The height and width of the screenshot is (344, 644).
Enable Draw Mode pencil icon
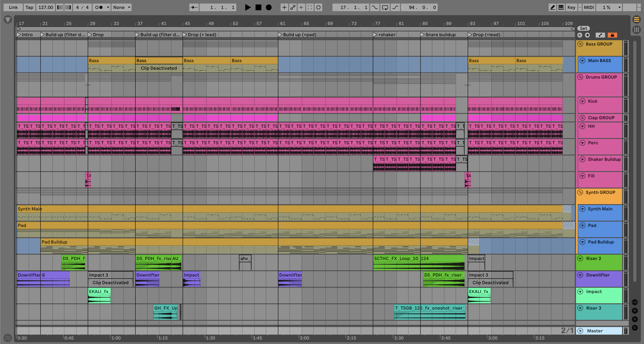pyautogui.click(x=552, y=7)
